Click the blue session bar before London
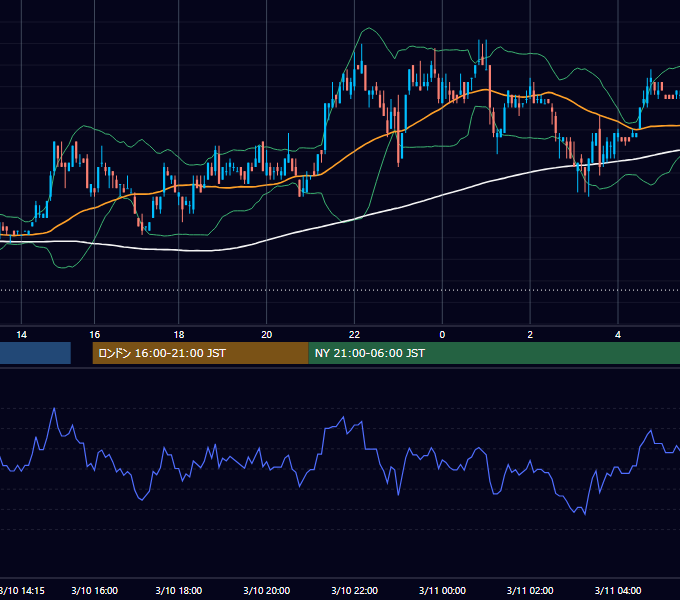 pyautogui.click(x=35, y=353)
